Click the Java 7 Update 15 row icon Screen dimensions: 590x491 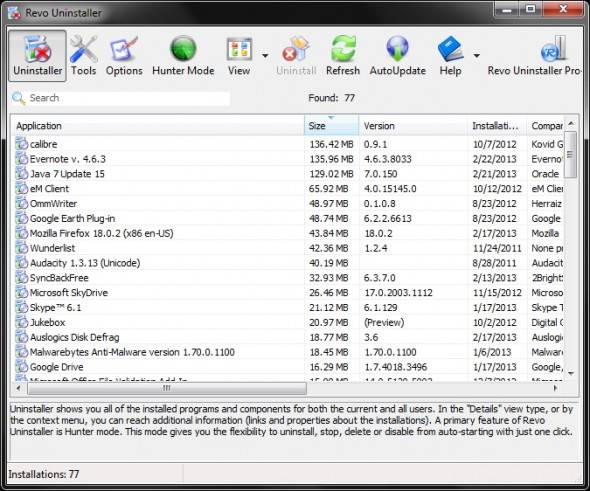[22, 173]
